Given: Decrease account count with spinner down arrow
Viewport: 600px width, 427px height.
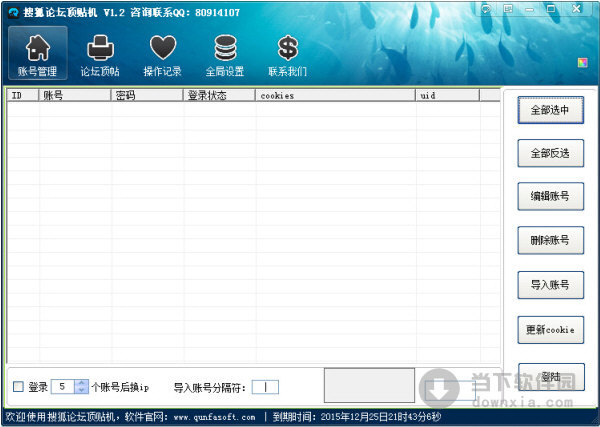Looking at the screenshot, I should [81, 391].
